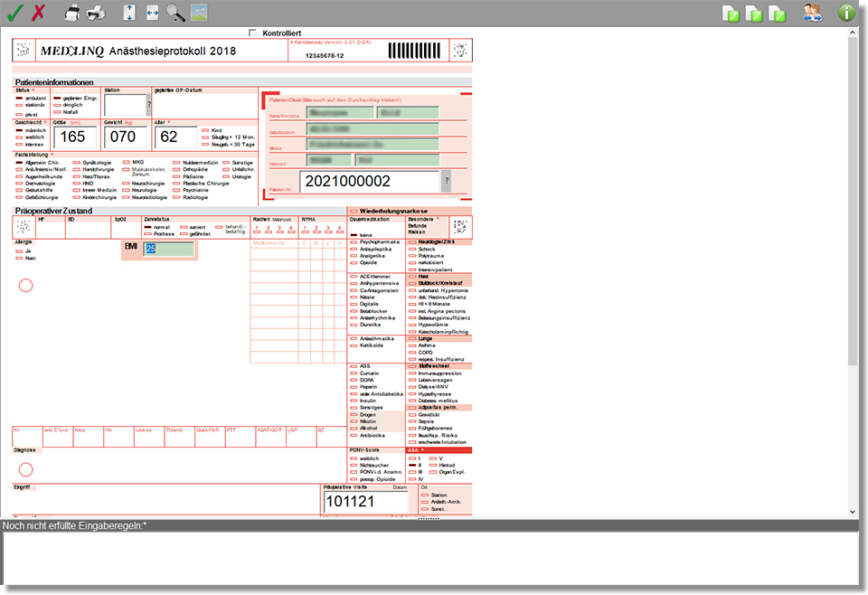Click the 'Noch nicht erfüllte Eingaberegeln' message area
Image resolution: width=868 pixels, height=595 pixels.
(431, 557)
